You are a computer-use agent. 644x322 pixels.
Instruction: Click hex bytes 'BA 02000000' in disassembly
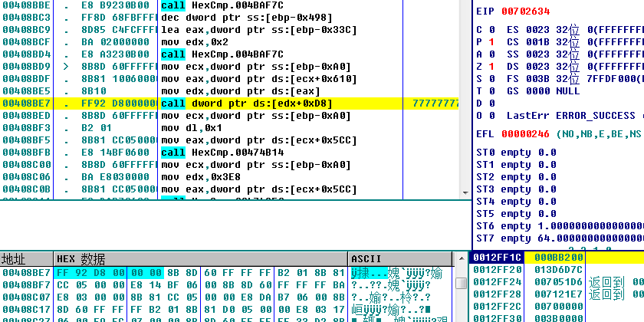pyautogui.click(x=115, y=42)
